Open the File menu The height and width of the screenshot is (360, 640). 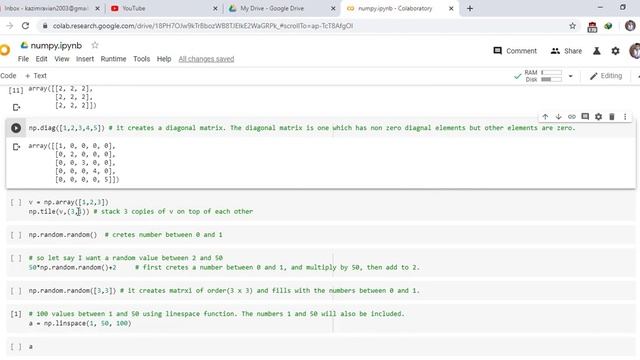click(x=23, y=59)
